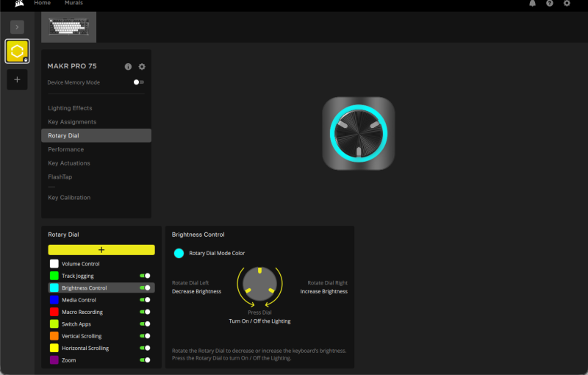Select the yellow profile icon in sidebar
588x375 pixels.
pyautogui.click(x=17, y=51)
